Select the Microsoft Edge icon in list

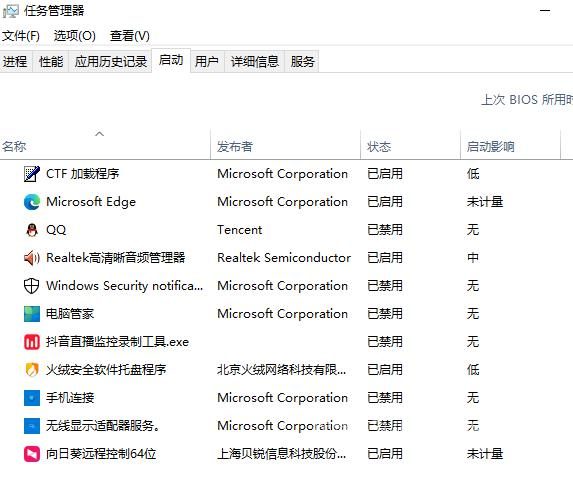coord(32,202)
